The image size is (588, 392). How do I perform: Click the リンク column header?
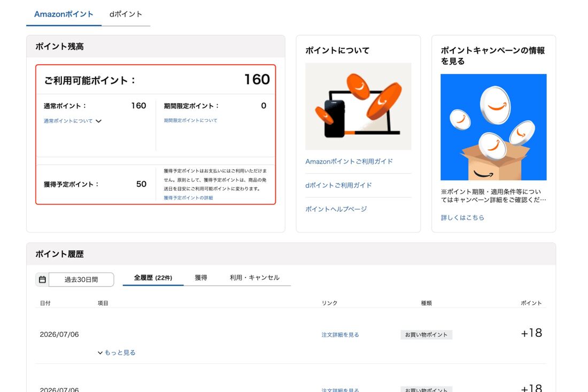click(x=329, y=303)
